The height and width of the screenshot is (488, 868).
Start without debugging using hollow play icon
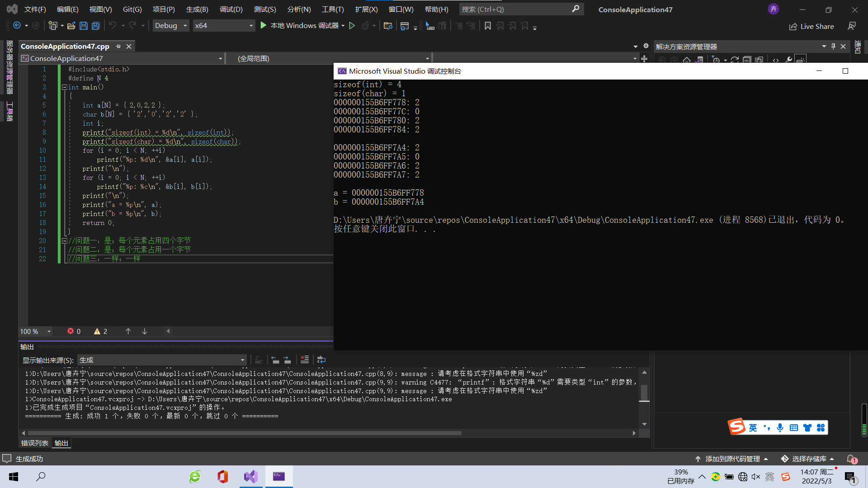point(352,26)
